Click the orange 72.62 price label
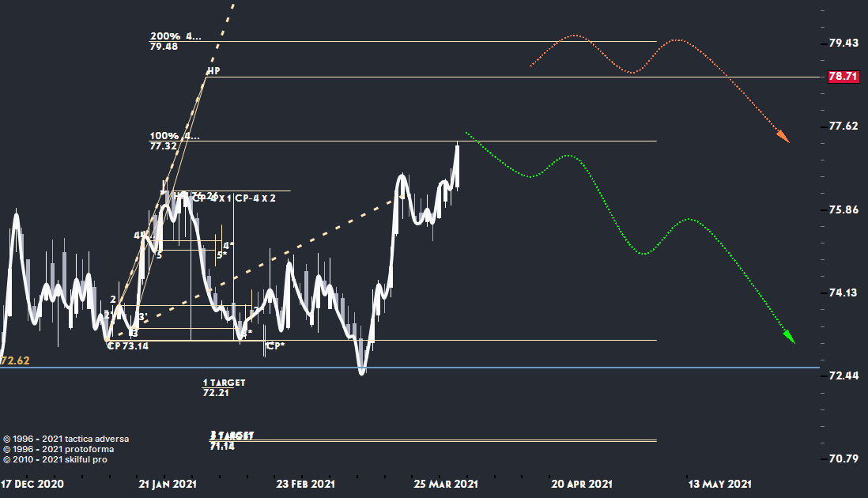Screen dimensions: 868x498 coord(15,360)
